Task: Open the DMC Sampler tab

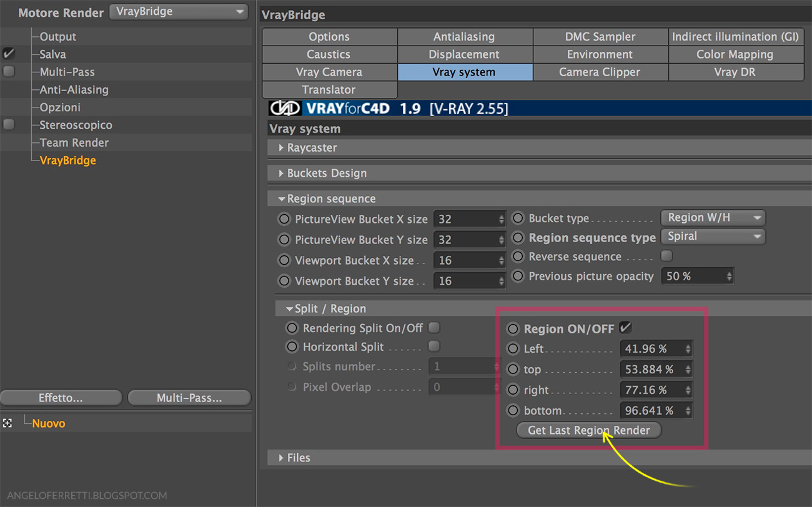Action: (600, 37)
